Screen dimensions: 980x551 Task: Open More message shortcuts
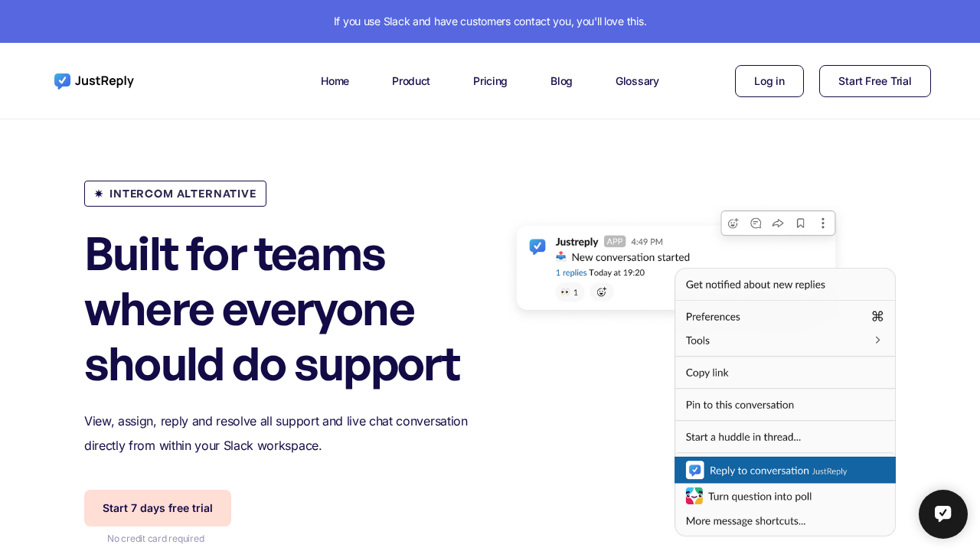[745, 520]
